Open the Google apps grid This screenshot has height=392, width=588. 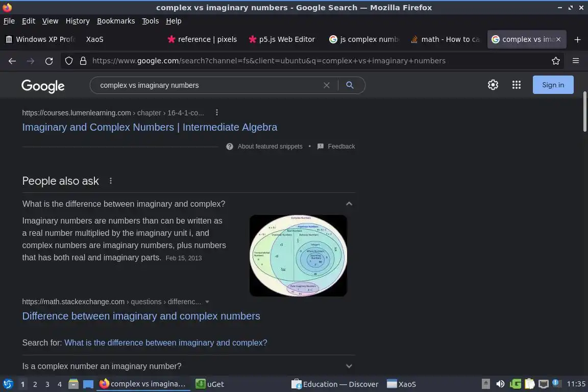pos(517,85)
